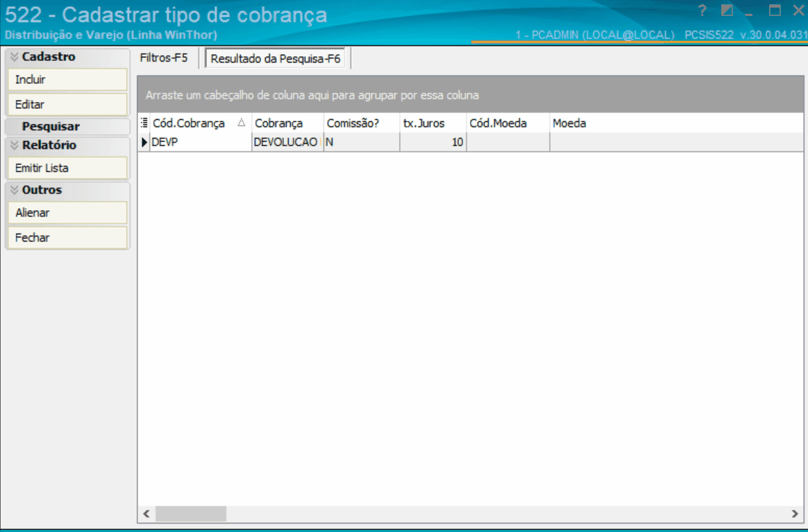Click the Alienar button
Screen dimensions: 808x532
click(67, 213)
